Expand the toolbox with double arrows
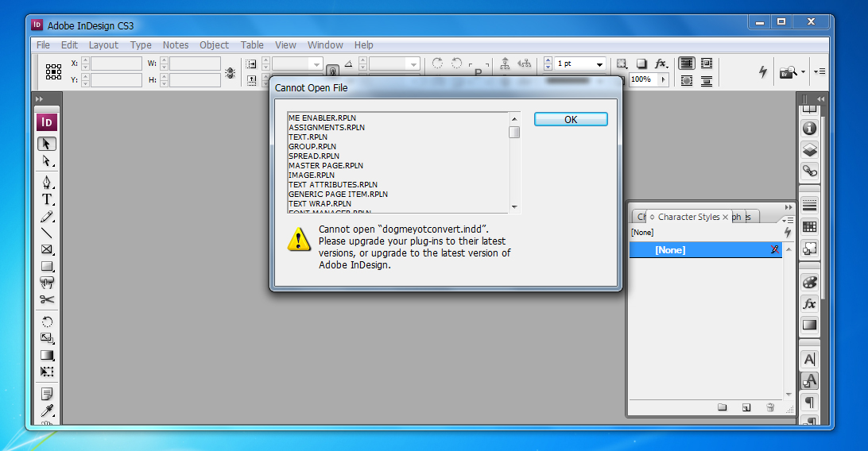Viewport: 868px width, 451px height. click(39, 99)
